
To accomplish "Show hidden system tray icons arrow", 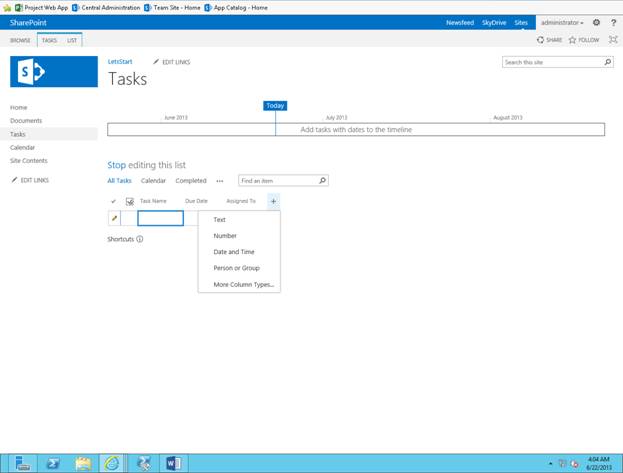I will 550,463.
